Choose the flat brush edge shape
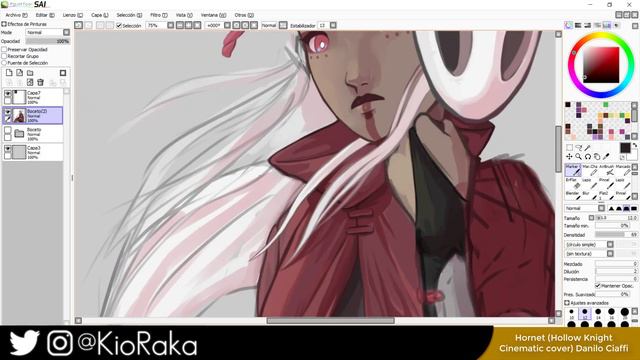 point(634,208)
